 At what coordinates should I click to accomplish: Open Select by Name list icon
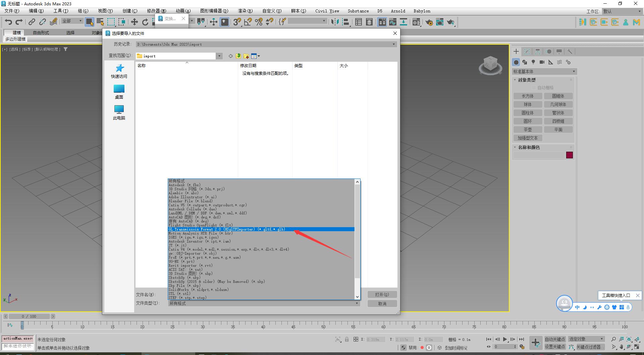coord(100,22)
